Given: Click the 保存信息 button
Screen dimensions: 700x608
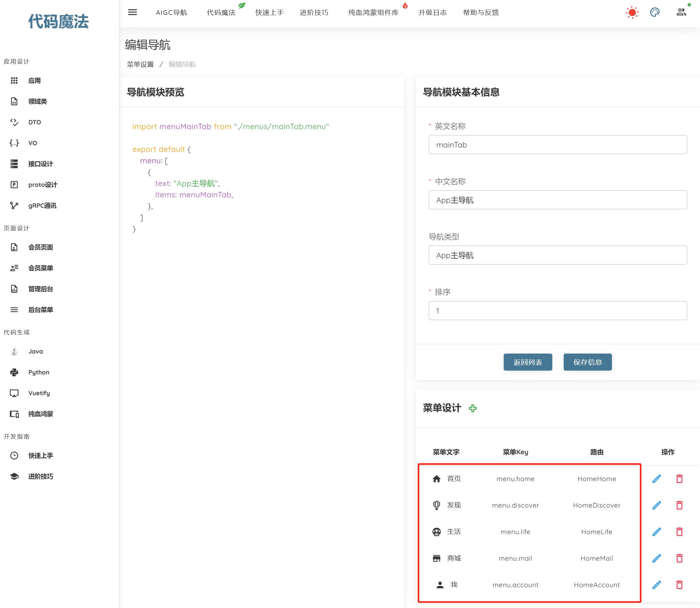Looking at the screenshot, I should (587, 362).
